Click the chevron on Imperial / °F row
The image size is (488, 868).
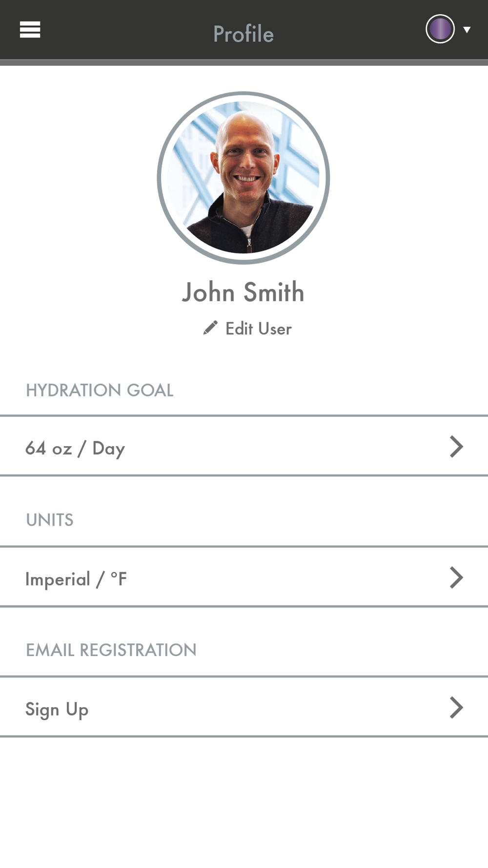pyautogui.click(x=456, y=578)
